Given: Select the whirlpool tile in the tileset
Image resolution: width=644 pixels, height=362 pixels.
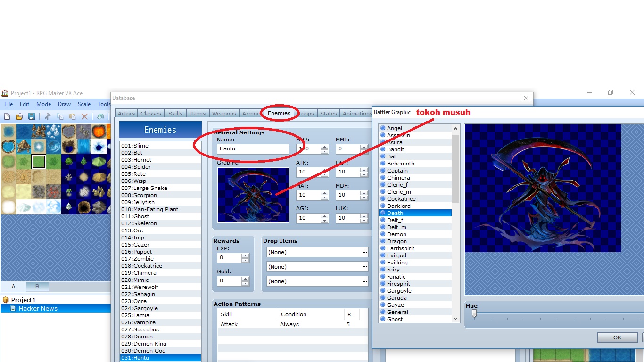Looking at the screenshot, I should (x=54, y=147).
